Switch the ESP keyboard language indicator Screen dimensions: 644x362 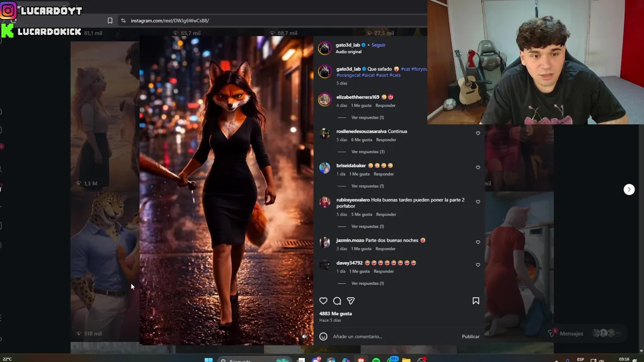(x=581, y=359)
